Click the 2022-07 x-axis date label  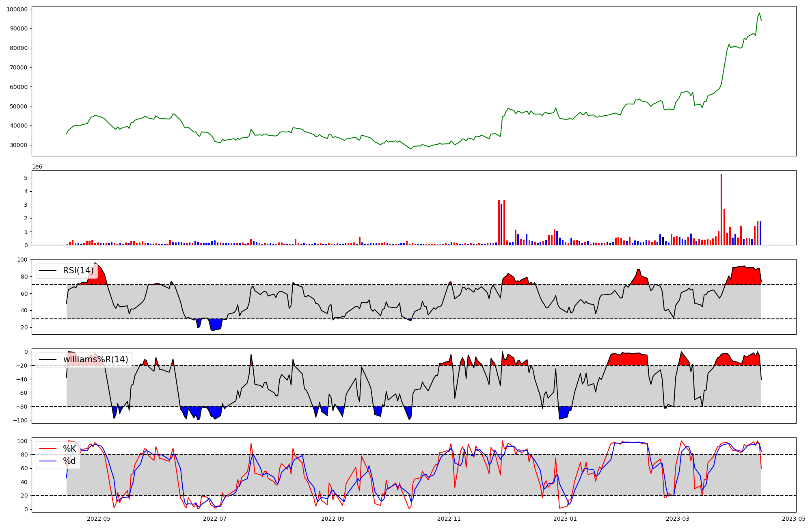[x=215, y=519]
